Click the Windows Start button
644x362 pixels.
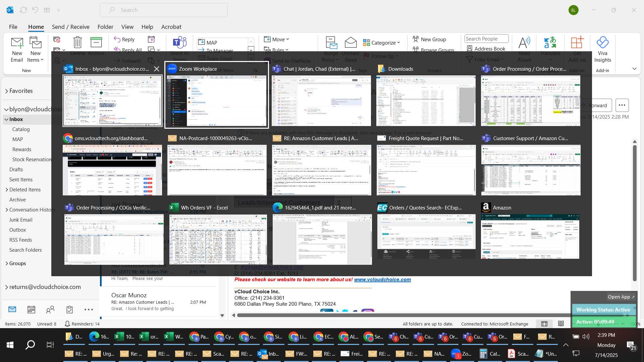pyautogui.click(x=10, y=345)
